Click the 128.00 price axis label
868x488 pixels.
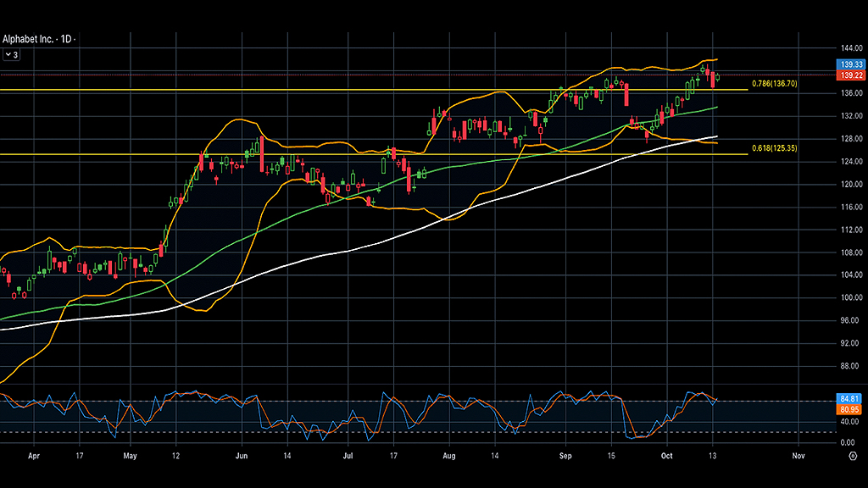[851, 138]
